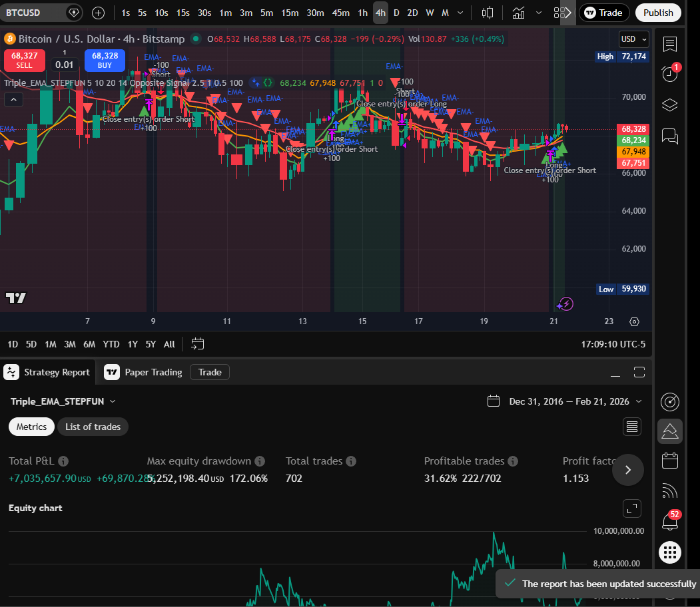
Task: Open the apps grid menu at bottom right
Action: pos(669,552)
